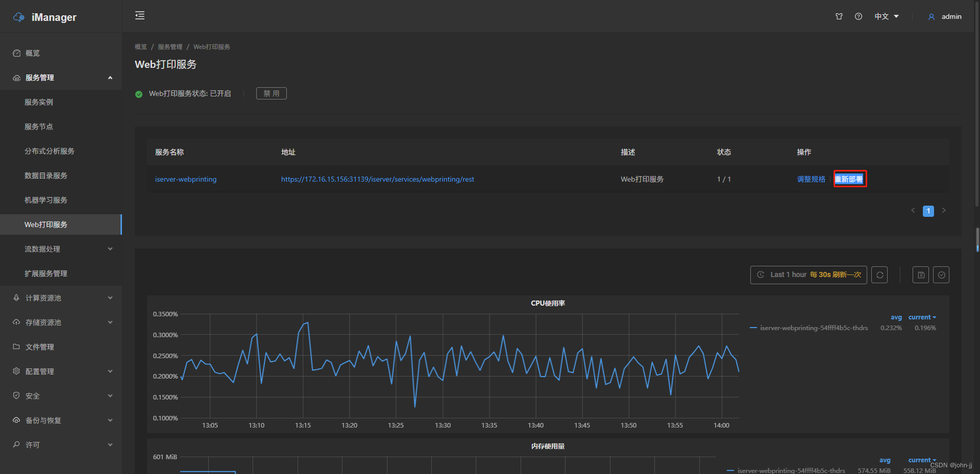980x474 pixels.
Task: Open the webprinting REST address URL link
Action: coord(378,179)
